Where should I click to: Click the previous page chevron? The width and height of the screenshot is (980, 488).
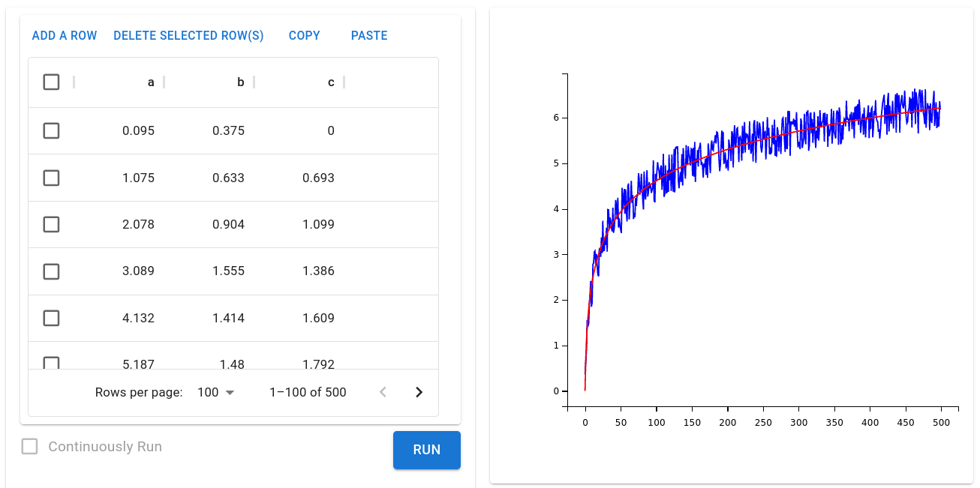pos(383,391)
